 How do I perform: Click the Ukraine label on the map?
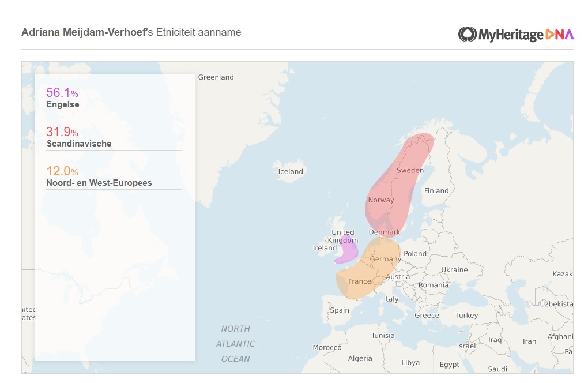(454, 270)
